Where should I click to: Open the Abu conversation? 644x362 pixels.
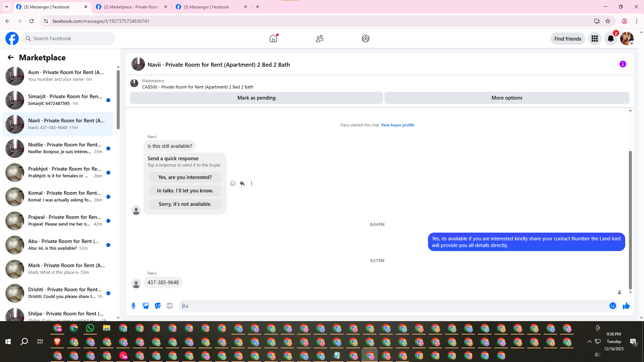tap(58, 245)
